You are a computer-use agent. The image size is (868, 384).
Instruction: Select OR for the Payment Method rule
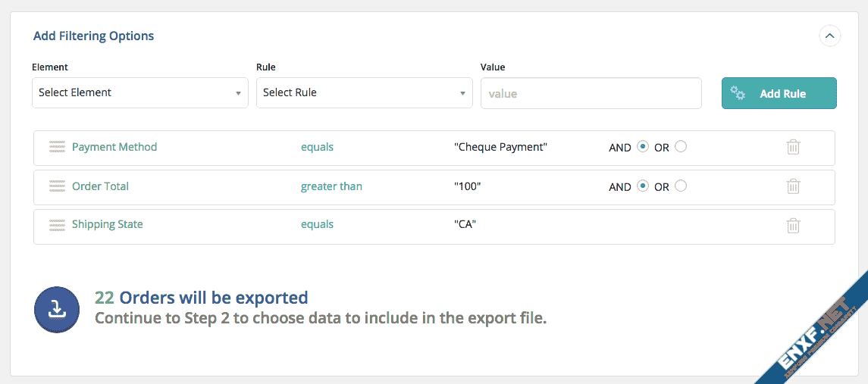(681, 147)
